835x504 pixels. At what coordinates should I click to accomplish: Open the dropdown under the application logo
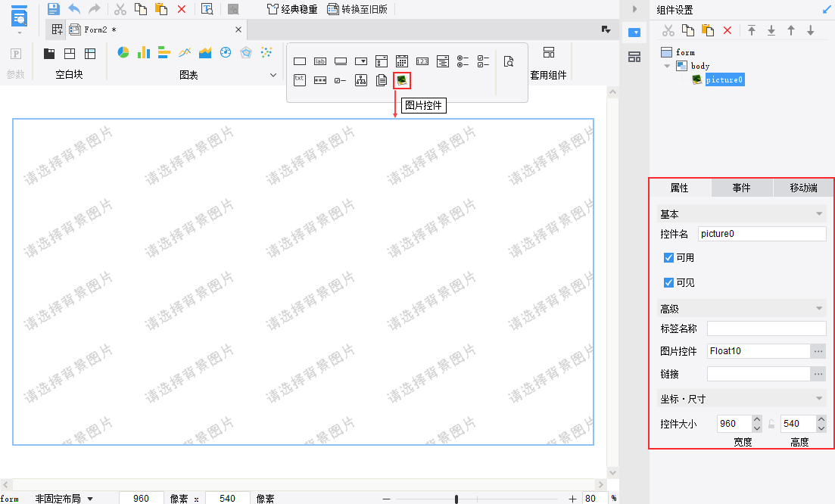point(20,33)
